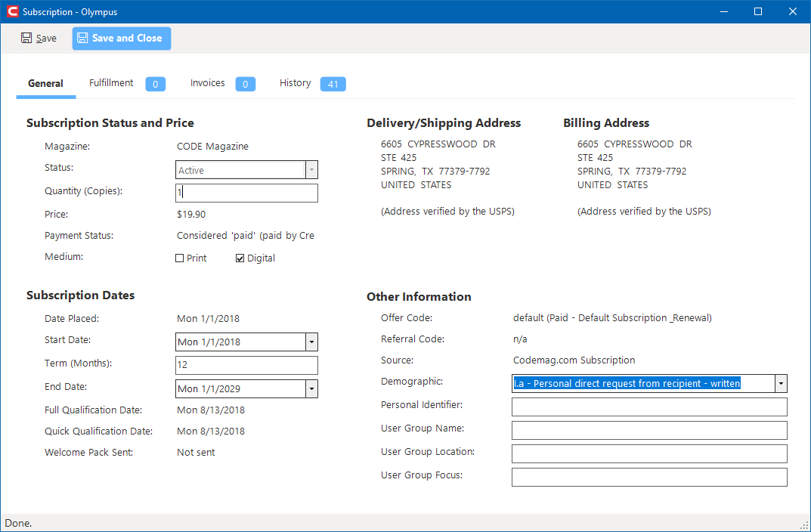Image resolution: width=811 pixels, height=532 pixels.
Task: Click the delivery address line 'SPRING, TX 77379-7792'
Action: point(435,171)
